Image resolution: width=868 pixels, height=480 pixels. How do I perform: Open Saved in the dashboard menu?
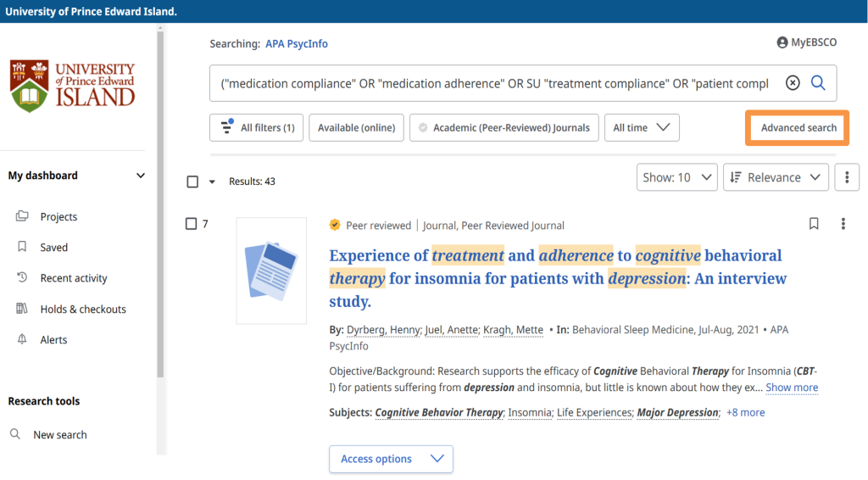coord(53,248)
